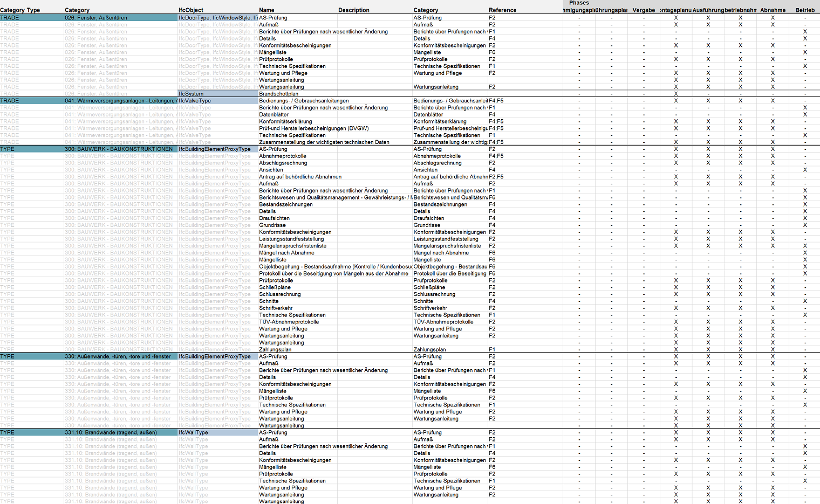Click highlighted '331.10: Brandwände (tragend, außen)' cell
The image size is (820, 504).
(x=121, y=432)
